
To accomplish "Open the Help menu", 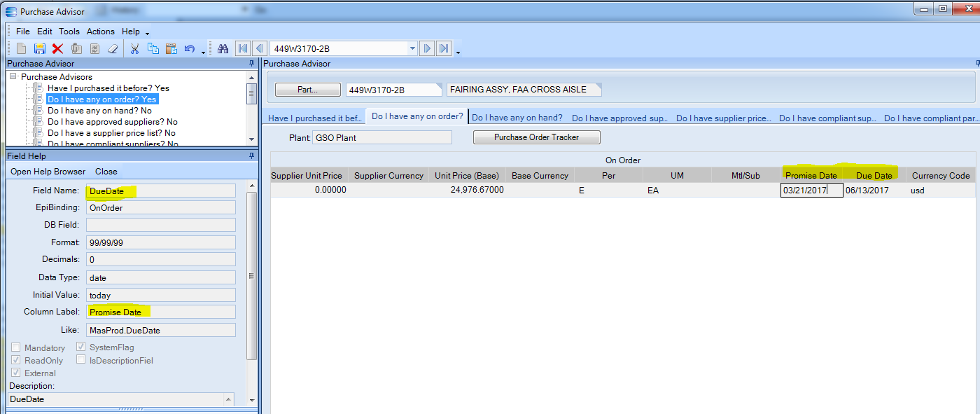I will coord(131,32).
